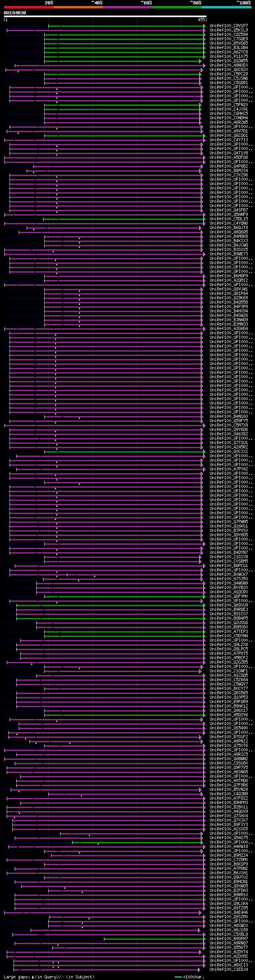Image resolution: width=255 pixels, height=980 pixels.
Task: Select the UniRef100_Q2USG6 label
Action: 229,622
